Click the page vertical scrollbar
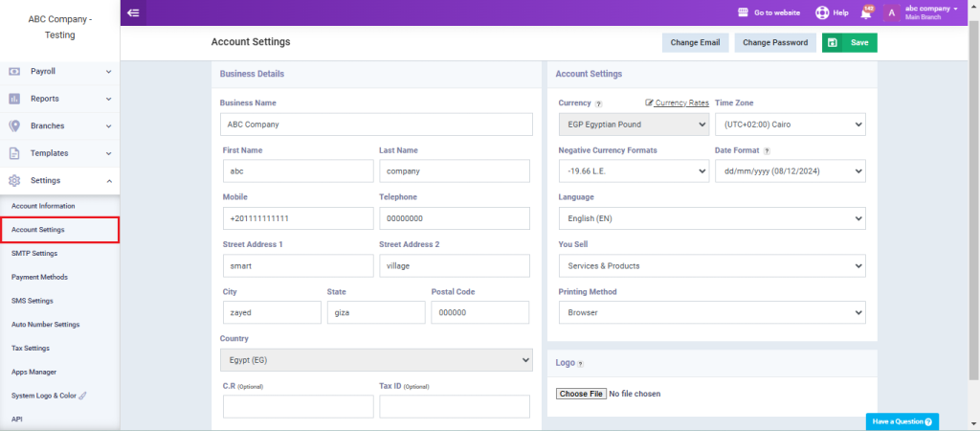 pyautogui.click(x=975, y=200)
